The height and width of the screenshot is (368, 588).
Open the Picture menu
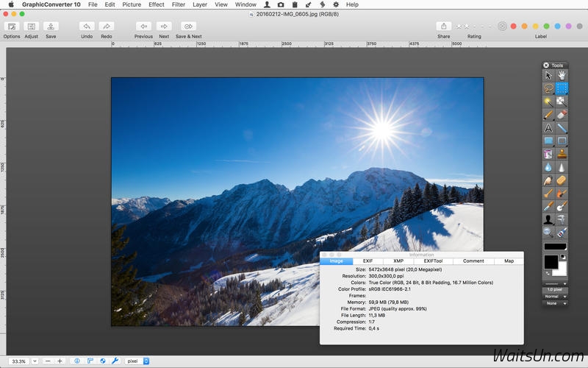point(132,4)
